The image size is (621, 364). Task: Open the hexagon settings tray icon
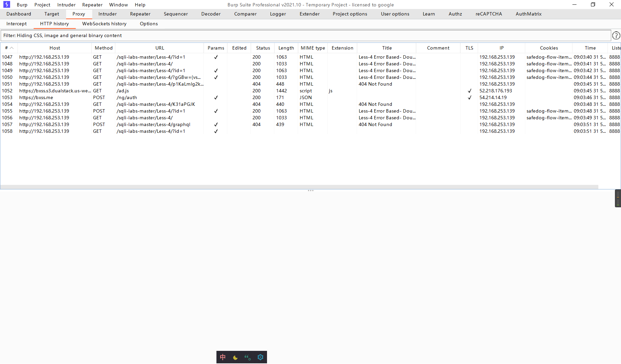click(x=260, y=357)
